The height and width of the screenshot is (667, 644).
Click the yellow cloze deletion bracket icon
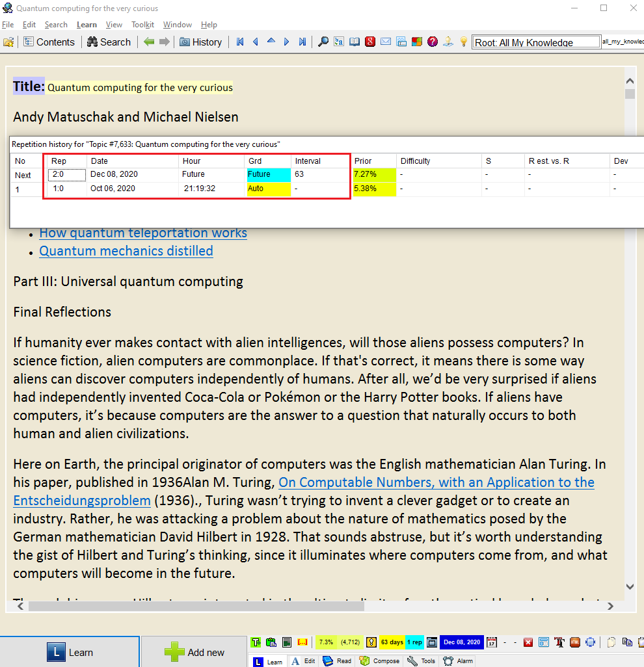(x=302, y=642)
